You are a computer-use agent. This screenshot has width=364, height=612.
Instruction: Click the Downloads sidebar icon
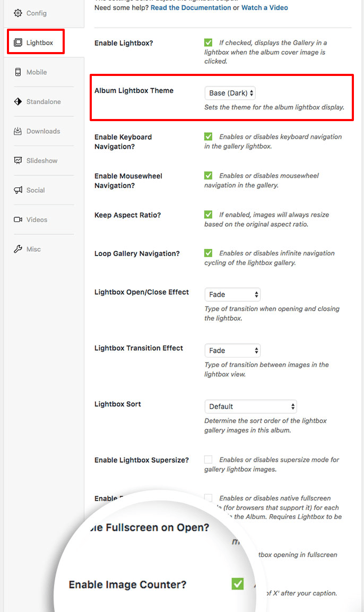(x=36, y=131)
